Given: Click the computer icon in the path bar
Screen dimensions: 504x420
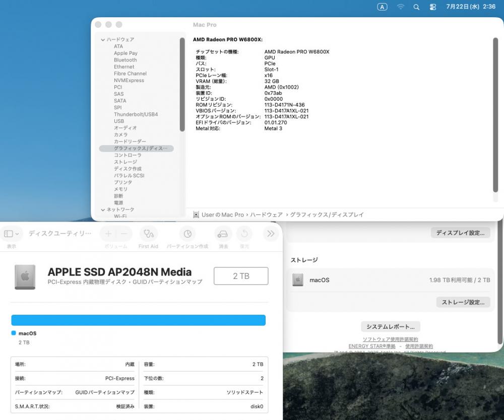Looking at the screenshot, I should [x=196, y=215].
